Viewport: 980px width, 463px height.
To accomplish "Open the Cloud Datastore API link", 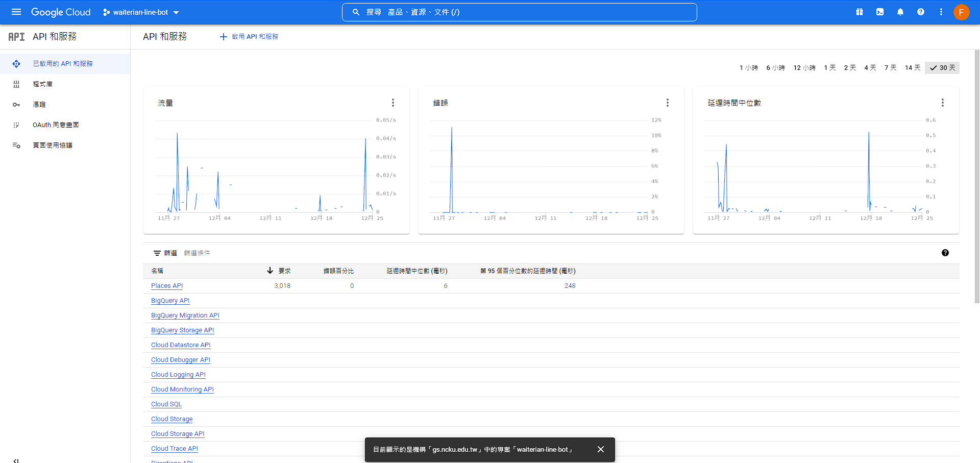I will (181, 345).
